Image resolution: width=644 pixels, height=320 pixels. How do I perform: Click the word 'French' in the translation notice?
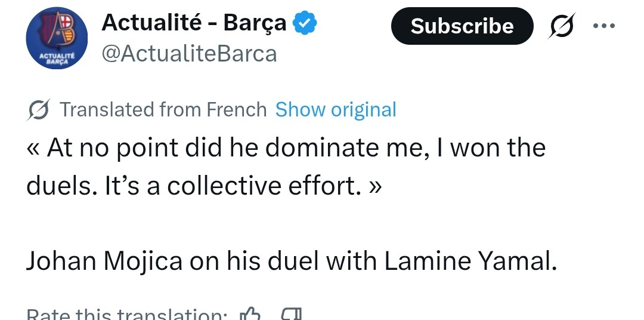[236, 110]
